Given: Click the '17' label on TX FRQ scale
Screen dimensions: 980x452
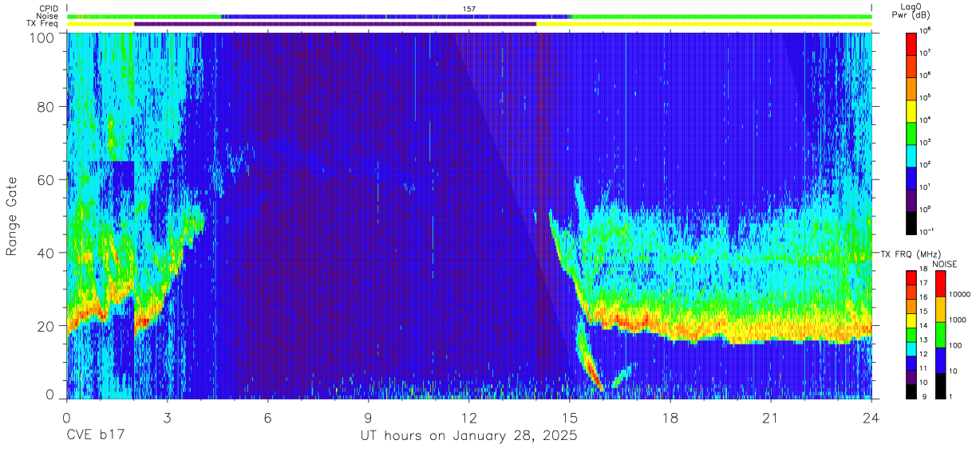Looking at the screenshot, I should pos(924,283).
